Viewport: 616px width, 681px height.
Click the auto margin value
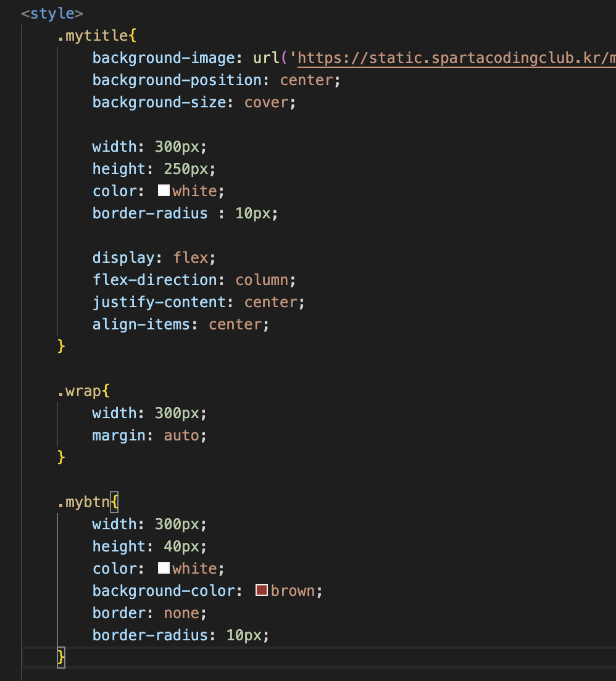[x=181, y=435]
